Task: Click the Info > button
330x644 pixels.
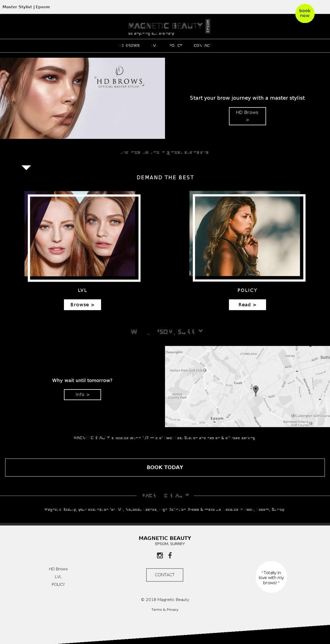Action: pyautogui.click(x=82, y=395)
